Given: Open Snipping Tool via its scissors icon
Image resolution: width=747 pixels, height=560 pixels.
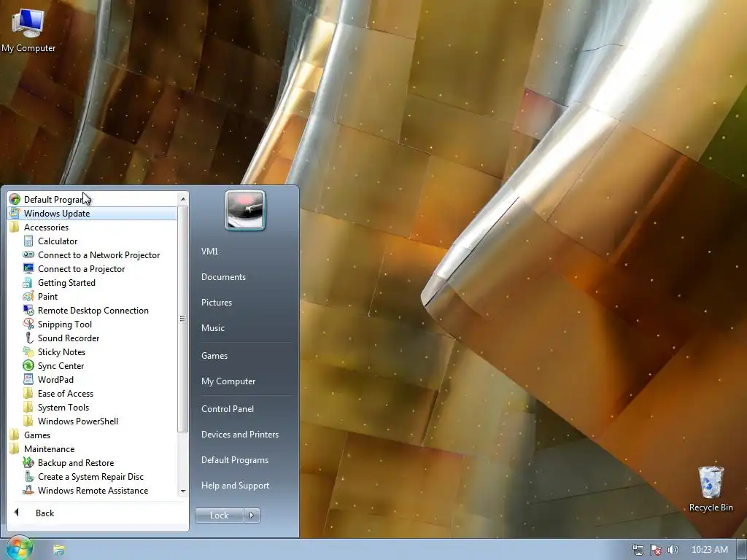Looking at the screenshot, I should [x=28, y=324].
